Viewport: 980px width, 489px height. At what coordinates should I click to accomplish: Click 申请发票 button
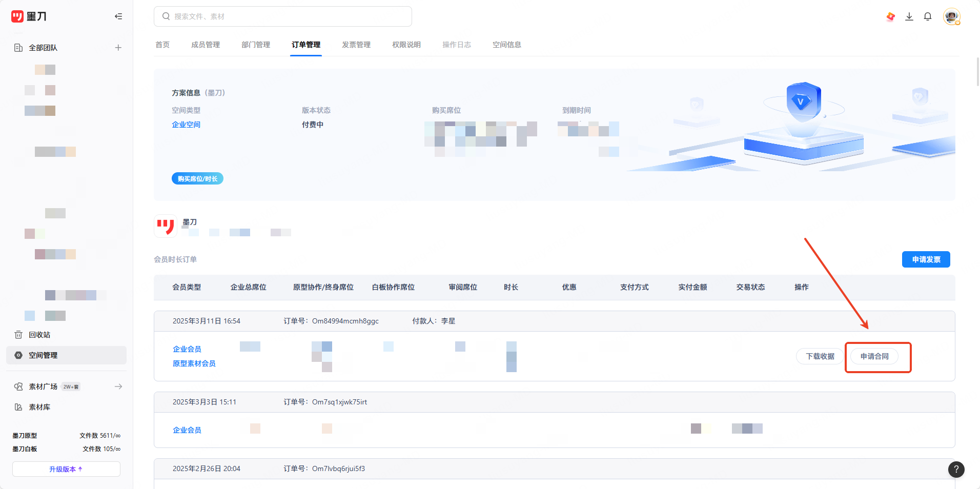click(926, 259)
